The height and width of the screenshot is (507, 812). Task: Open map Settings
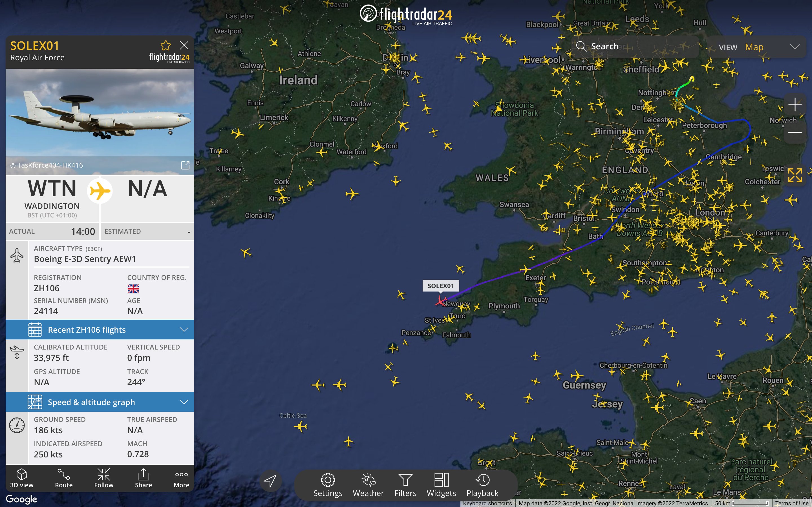tap(328, 484)
